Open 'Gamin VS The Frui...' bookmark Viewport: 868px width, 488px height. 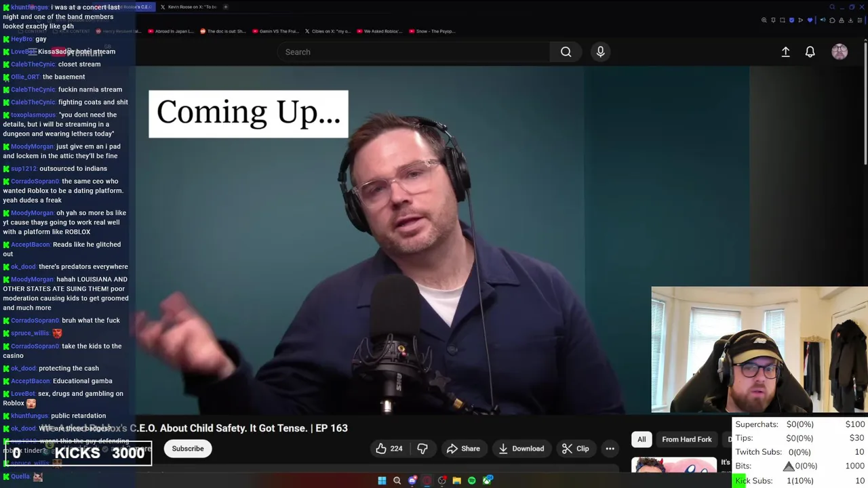point(275,31)
